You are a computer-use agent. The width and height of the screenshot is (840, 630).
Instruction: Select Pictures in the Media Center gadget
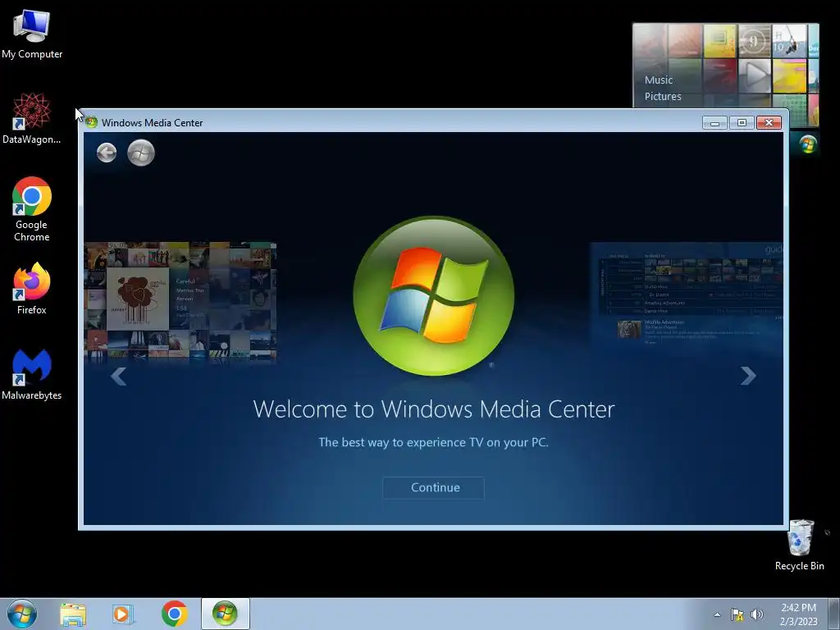(x=663, y=97)
